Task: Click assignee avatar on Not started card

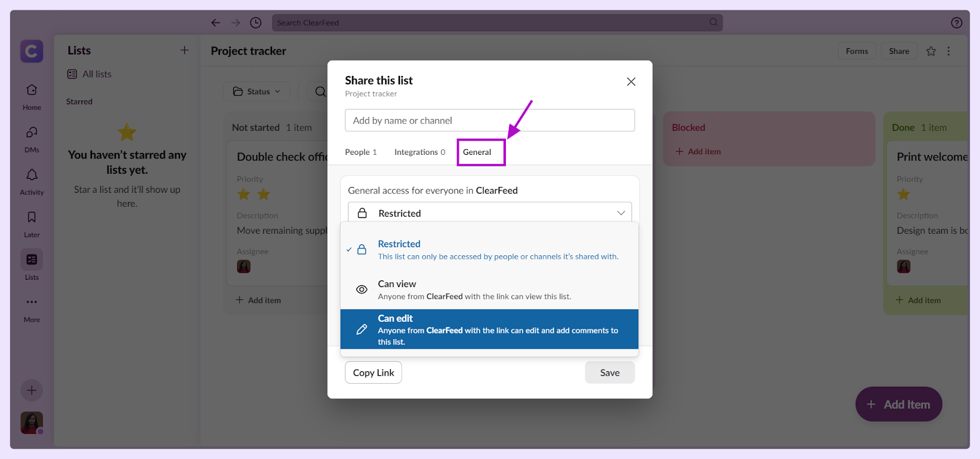Action: click(244, 266)
